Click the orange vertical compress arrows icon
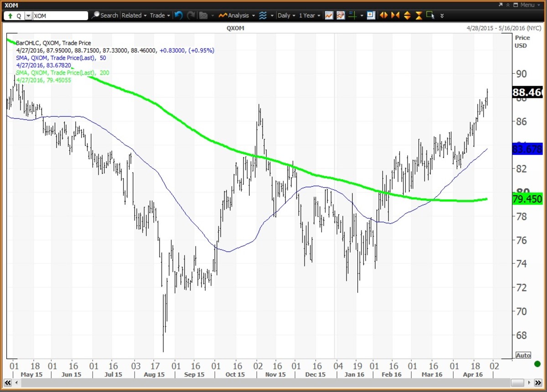Screen dimensions: 547x392 tap(419, 15)
